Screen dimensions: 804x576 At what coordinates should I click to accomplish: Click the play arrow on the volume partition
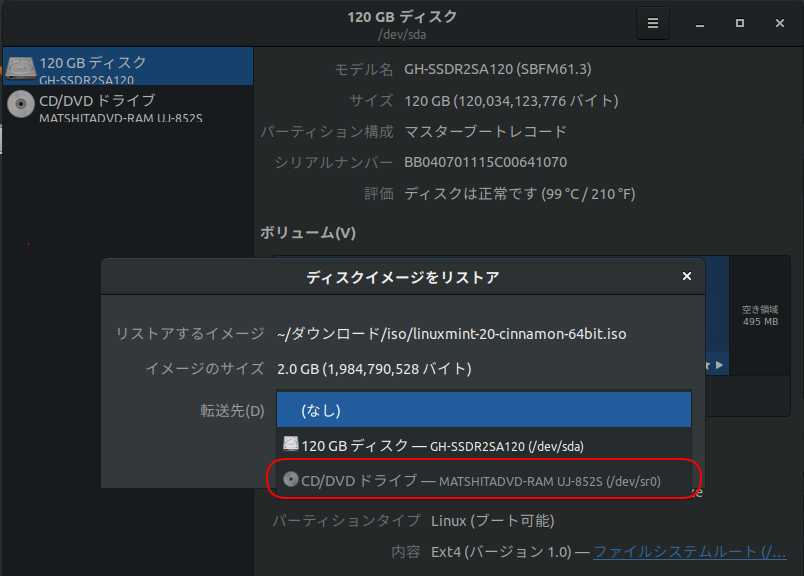point(719,365)
